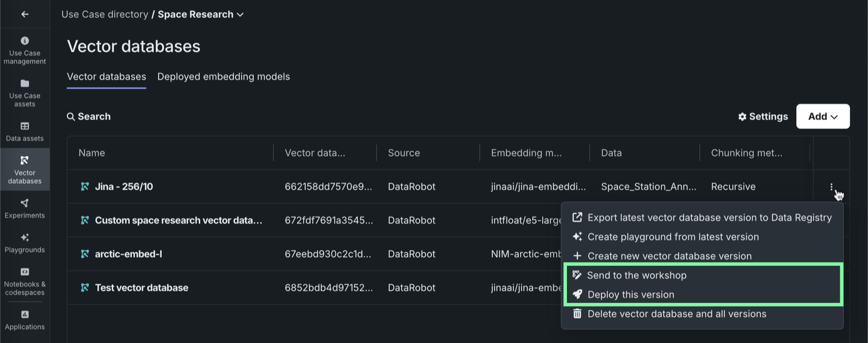Open Playgrounds from the sidebar
Image resolution: width=868 pixels, height=343 pixels.
pyautogui.click(x=25, y=243)
